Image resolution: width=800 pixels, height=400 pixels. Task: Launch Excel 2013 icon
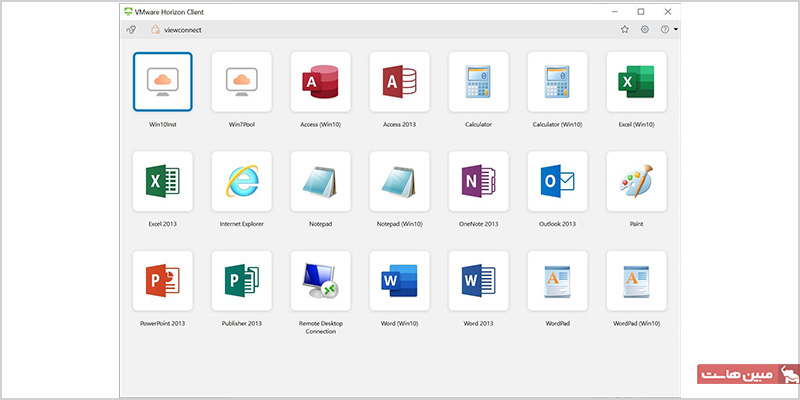162,181
